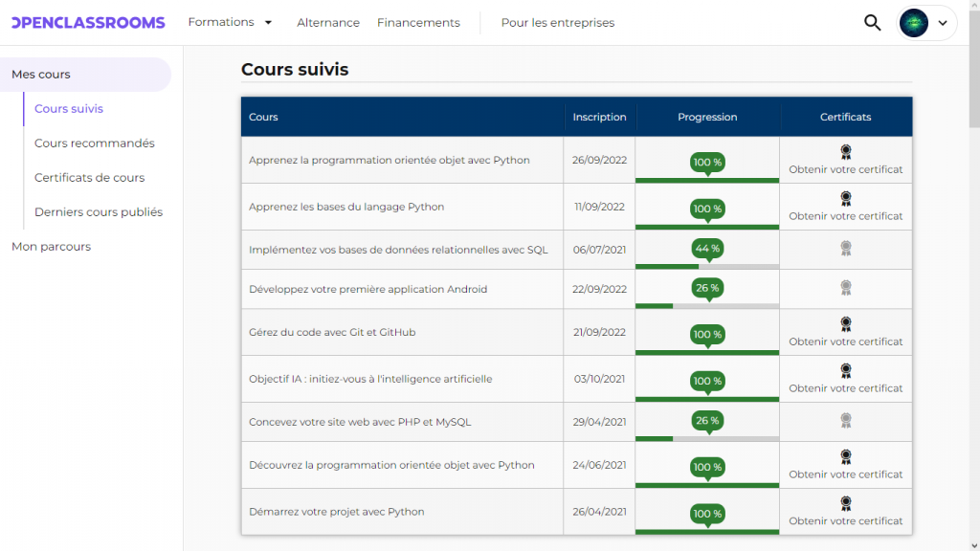
Task: Open Certificats de cours
Action: pos(89,177)
